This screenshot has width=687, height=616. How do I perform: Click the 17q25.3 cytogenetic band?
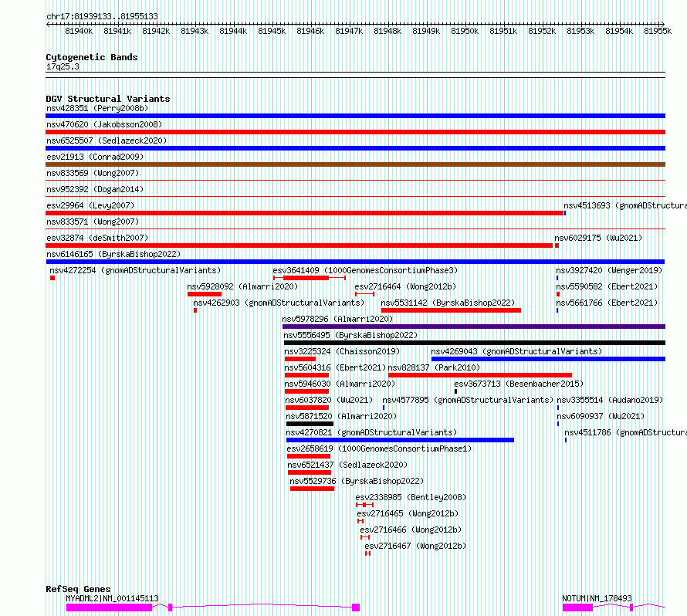[355, 75]
